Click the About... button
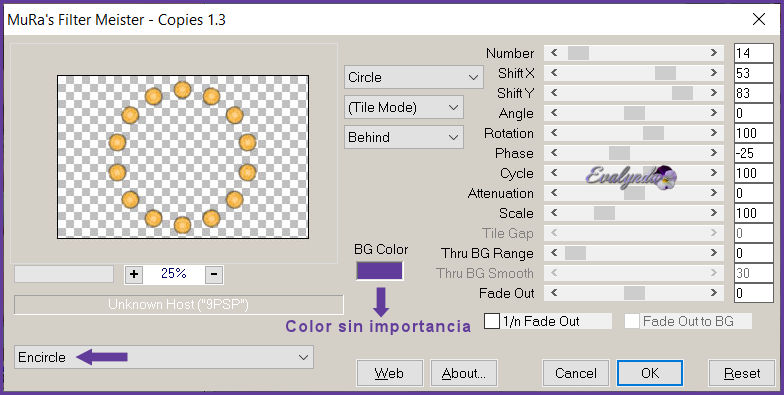784x395 pixels. [x=464, y=373]
